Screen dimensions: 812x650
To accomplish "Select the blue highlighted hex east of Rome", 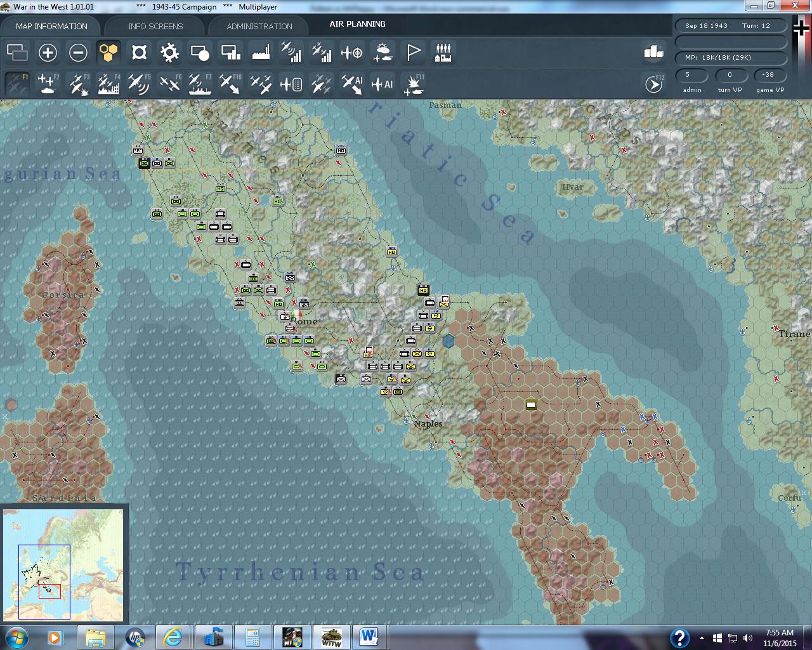I will click(x=449, y=340).
